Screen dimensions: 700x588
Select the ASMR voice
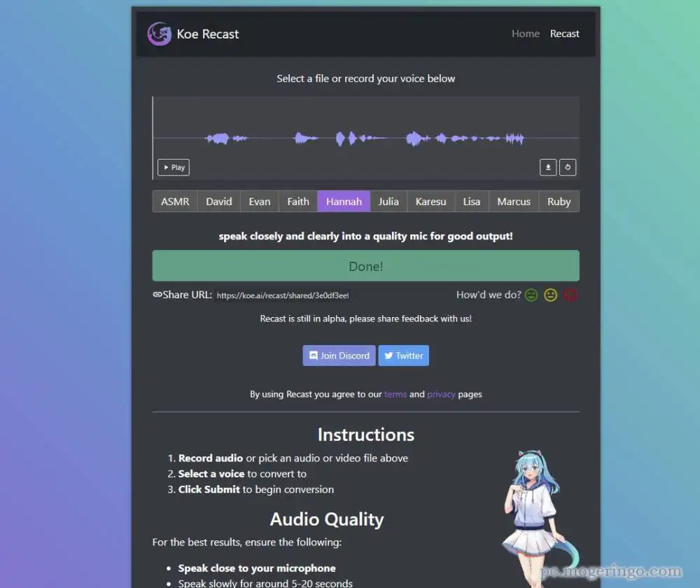click(175, 202)
